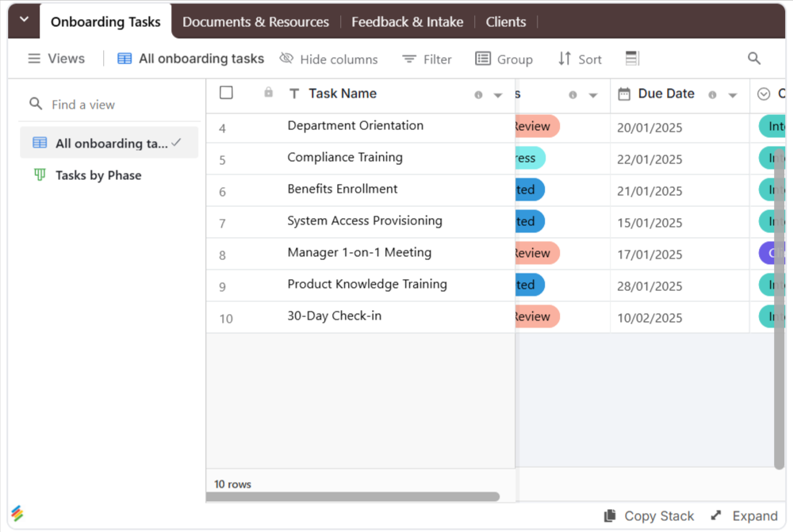Toggle the Views sidebar
793x532 pixels.
pyautogui.click(x=56, y=59)
